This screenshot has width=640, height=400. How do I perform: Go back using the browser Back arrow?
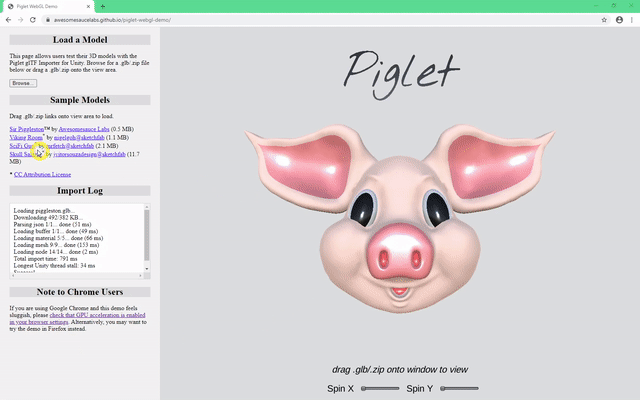coord(8,20)
